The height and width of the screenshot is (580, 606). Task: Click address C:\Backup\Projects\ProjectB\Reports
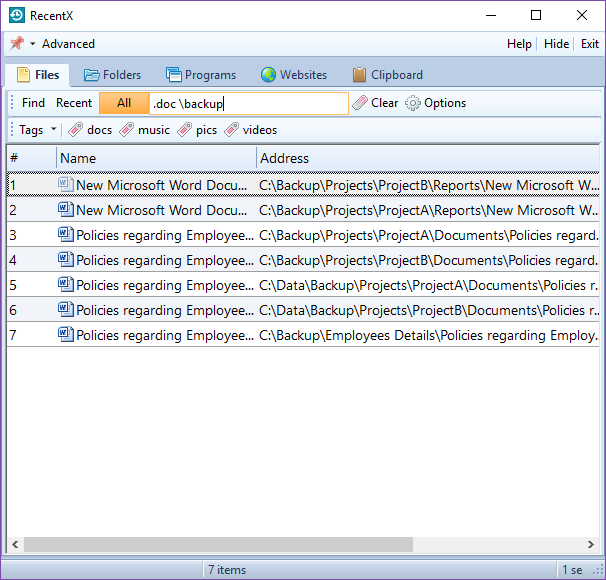coord(429,185)
